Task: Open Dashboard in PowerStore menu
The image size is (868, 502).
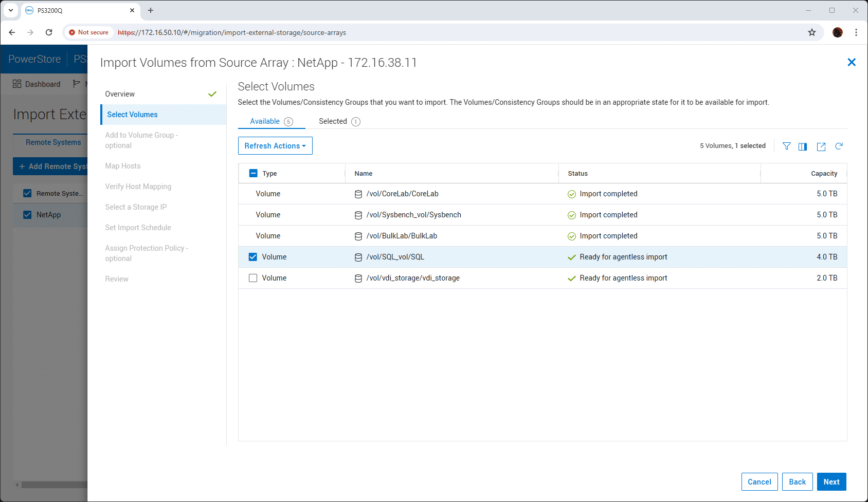Action: point(37,84)
